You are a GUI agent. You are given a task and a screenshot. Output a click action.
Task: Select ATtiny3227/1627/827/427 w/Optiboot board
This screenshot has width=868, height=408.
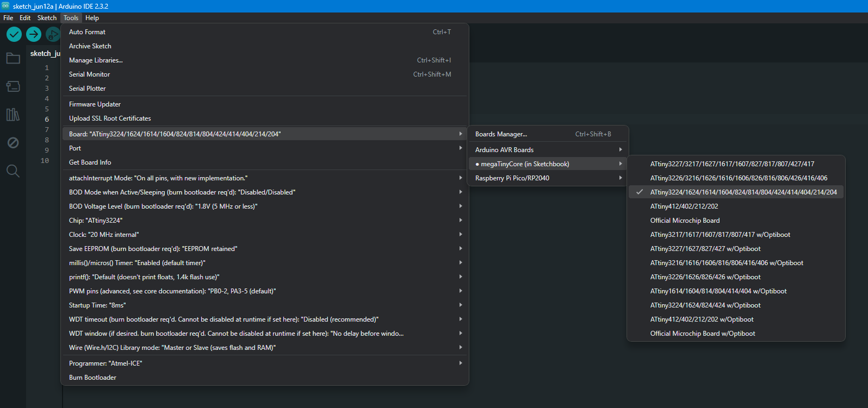[736, 249]
